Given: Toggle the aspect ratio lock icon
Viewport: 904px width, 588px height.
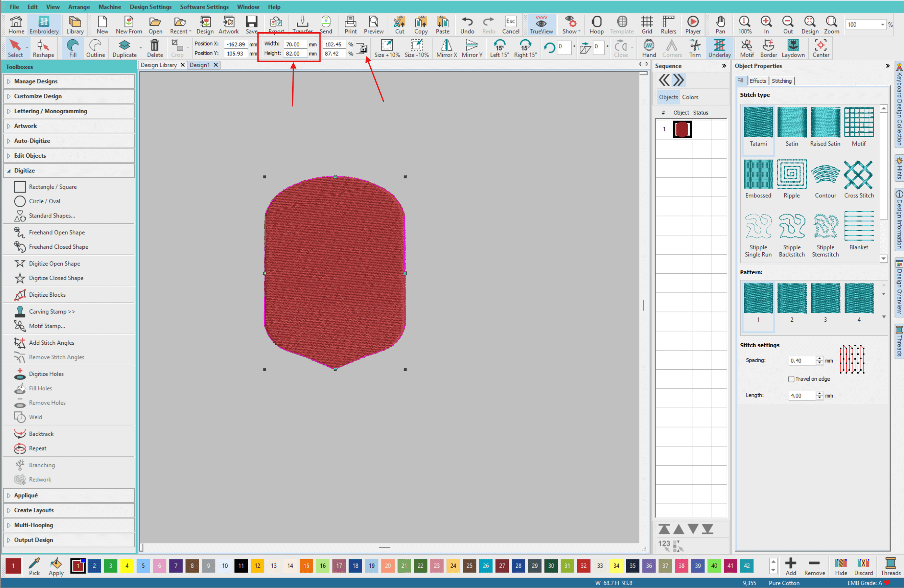Looking at the screenshot, I should coord(363,49).
